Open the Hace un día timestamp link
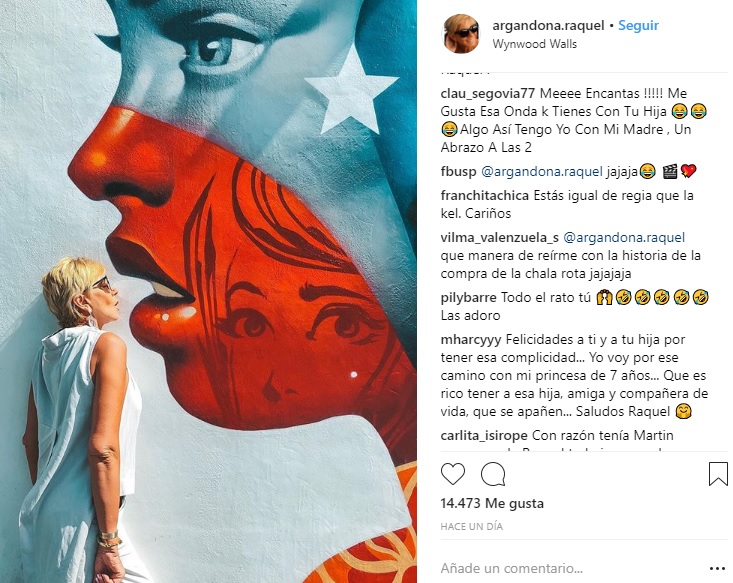733x583 pixels. pos(471,526)
